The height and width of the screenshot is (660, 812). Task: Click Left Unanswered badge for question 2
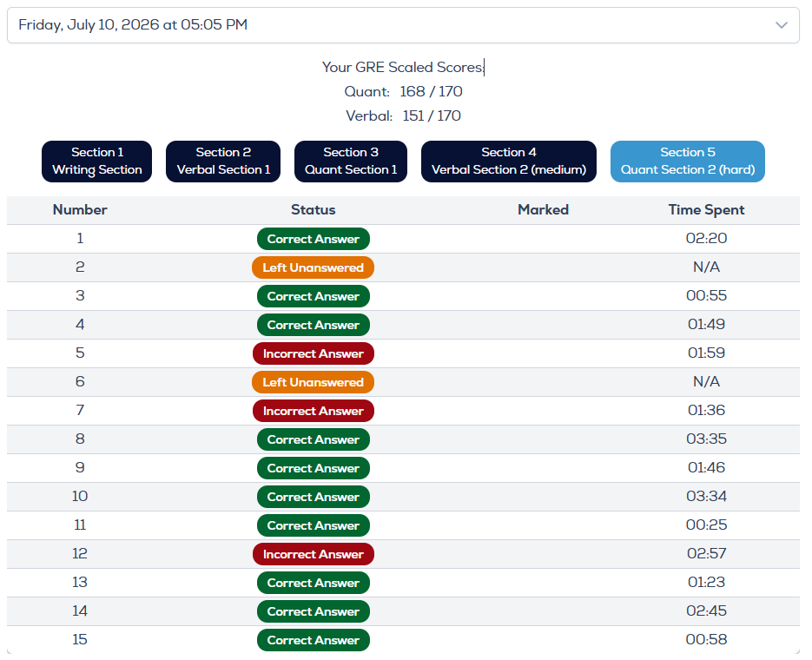[x=314, y=267]
